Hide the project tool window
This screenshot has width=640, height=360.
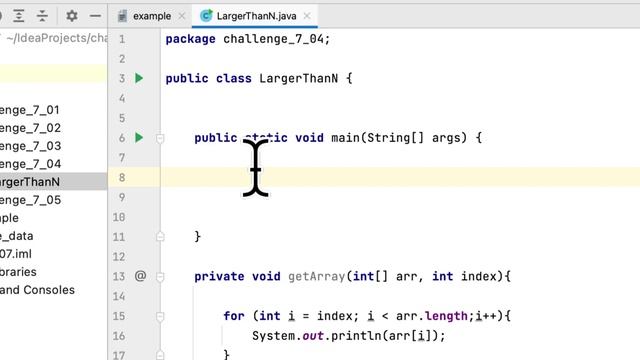pyautogui.click(x=95, y=16)
